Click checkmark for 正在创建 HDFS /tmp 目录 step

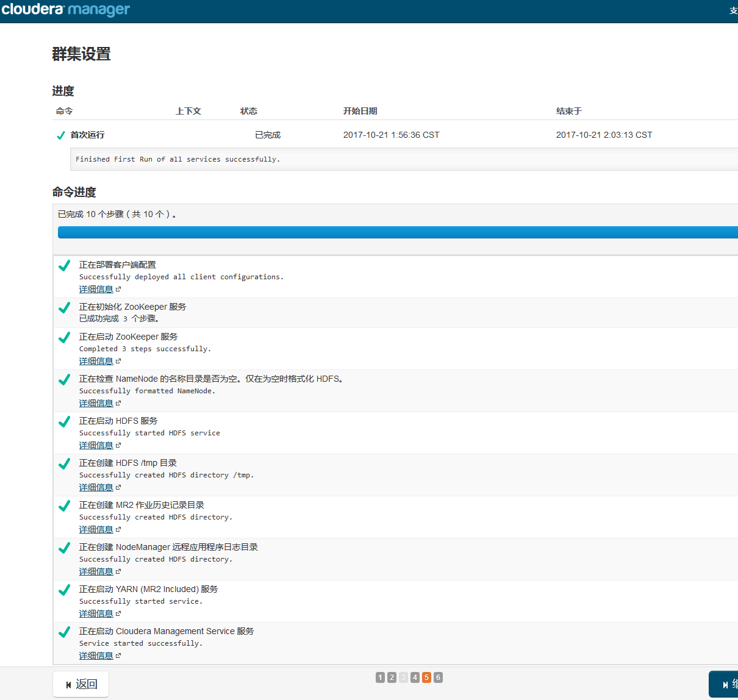64,463
